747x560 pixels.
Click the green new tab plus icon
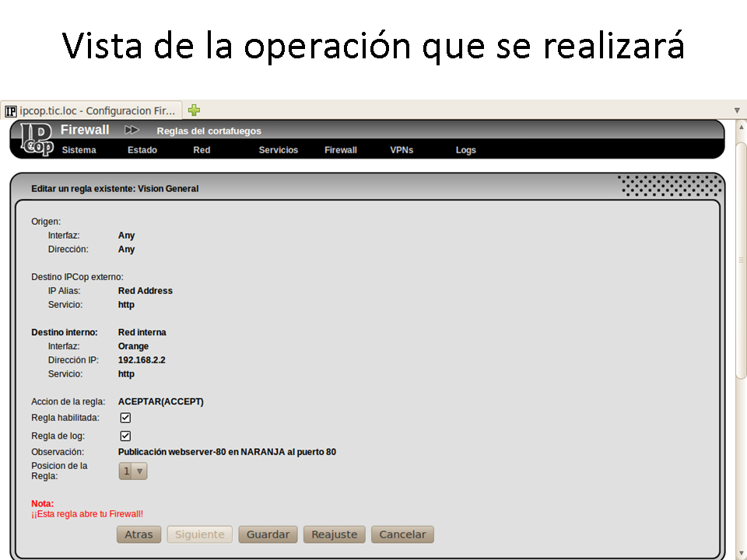pyautogui.click(x=194, y=110)
